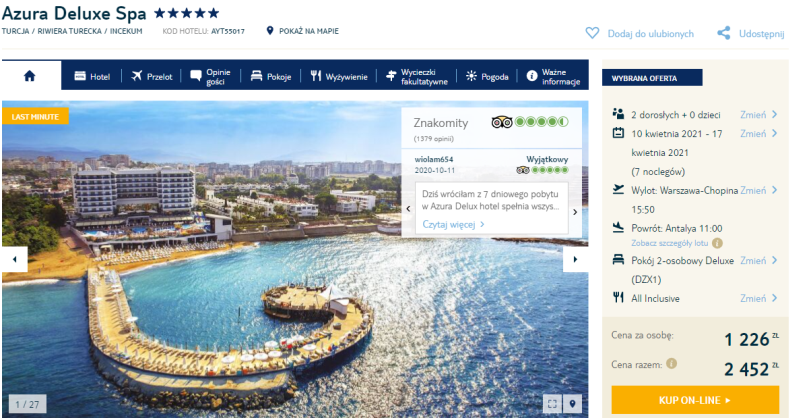Click Zmień for Pokój 2-osobowy Deluxe
The height and width of the screenshot is (418, 790).
(x=759, y=260)
